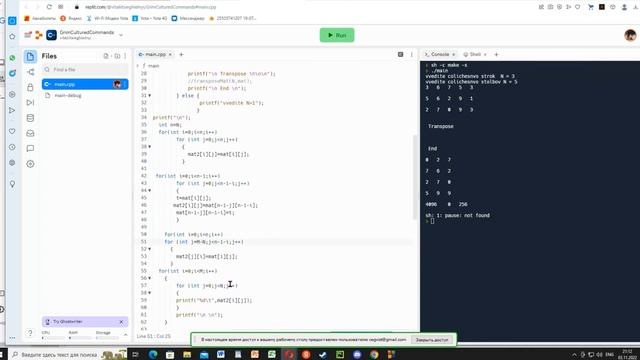The image size is (640, 360).
Task: Open browser shopping cart extension icon
Action: (x=591, y=7)
